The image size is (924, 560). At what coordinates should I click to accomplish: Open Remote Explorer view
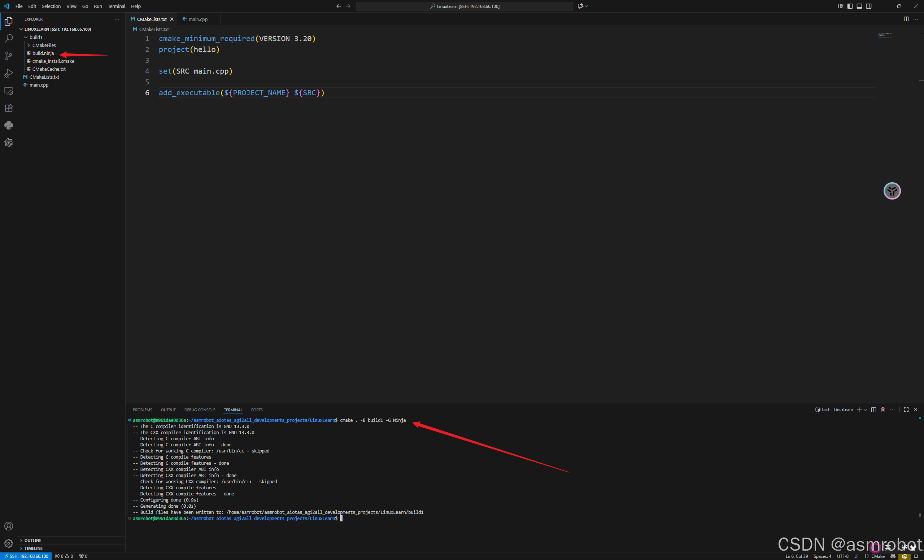pos(9,91)
